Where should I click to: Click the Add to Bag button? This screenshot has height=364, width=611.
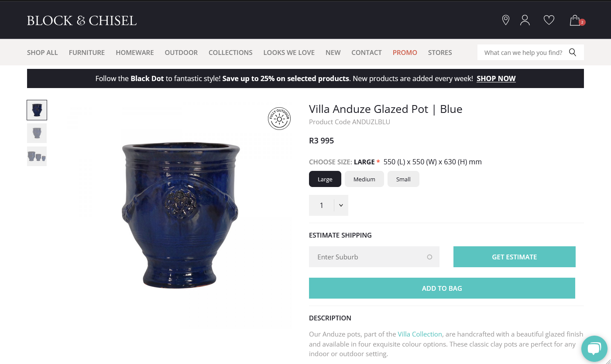442,288
